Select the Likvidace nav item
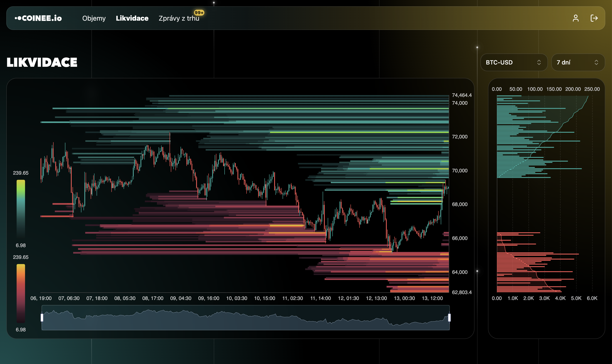 coord(132,18)
